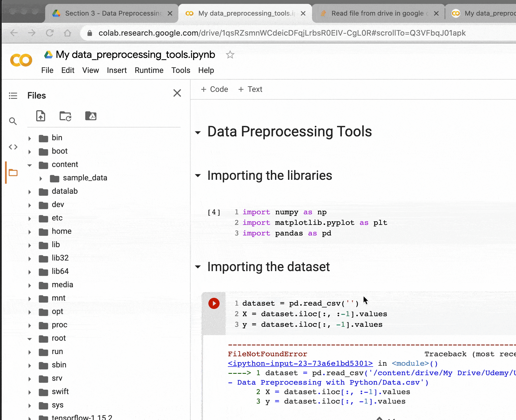This screenshot has height=420, width=516.
Task: Close the Files panel
Action: point(177,93)
